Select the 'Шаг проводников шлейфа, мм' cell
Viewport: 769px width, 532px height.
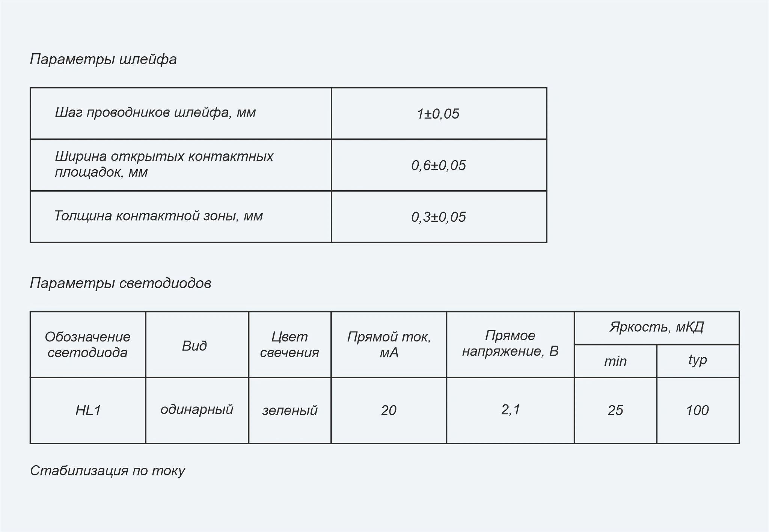(x=181, y=114)
